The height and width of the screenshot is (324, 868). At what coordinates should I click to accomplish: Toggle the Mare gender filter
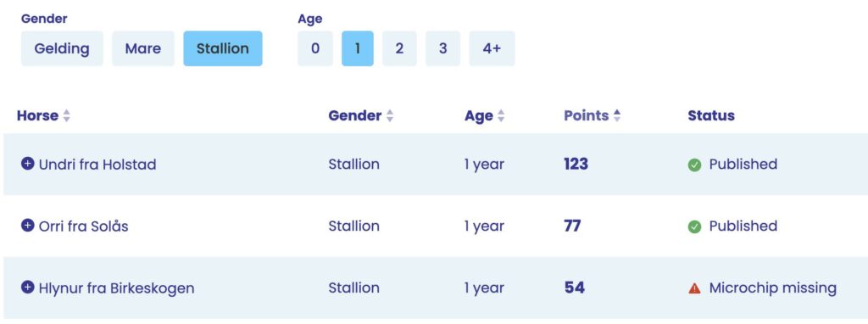click(142, 48)
